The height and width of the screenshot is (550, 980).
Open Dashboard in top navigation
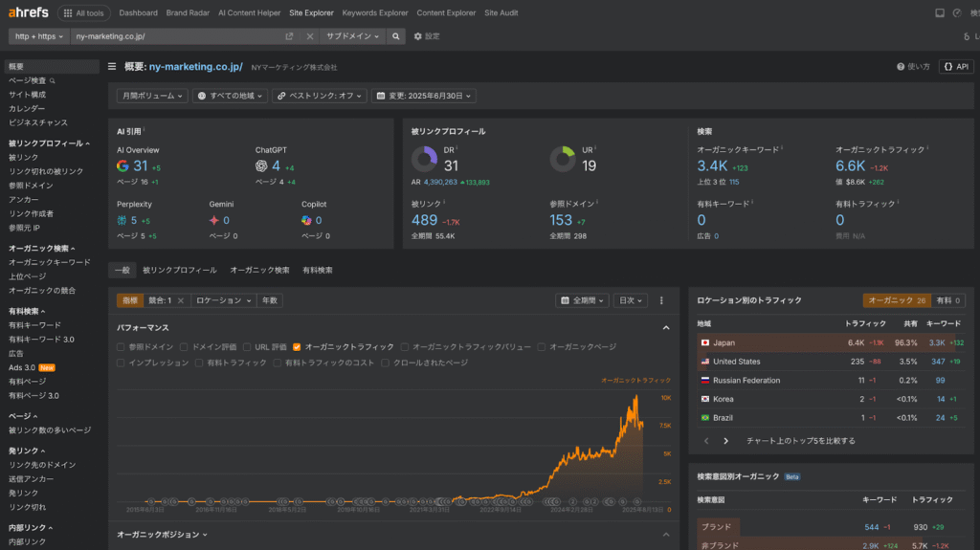coord(138,12)
